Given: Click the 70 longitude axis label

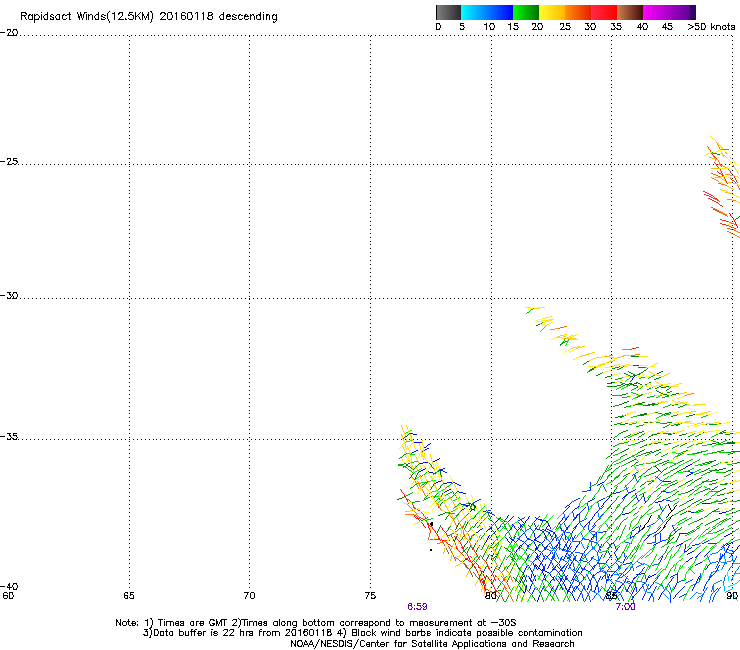Looking at the screenshot, I should point(250,596).
